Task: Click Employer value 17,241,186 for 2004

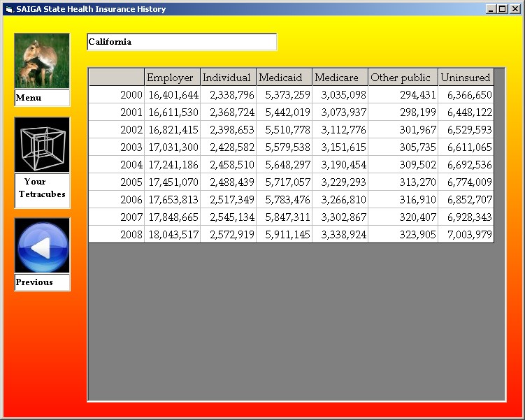Action: click(x=173, y=165)
